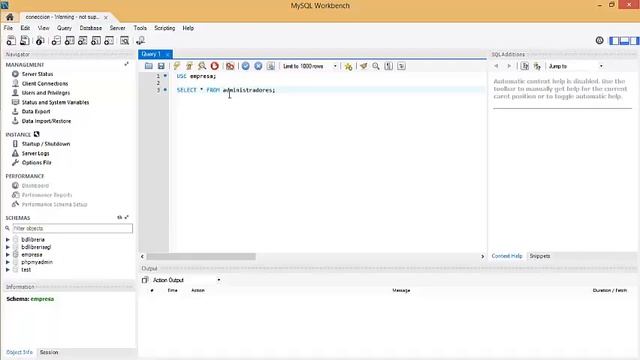
Task: Execute statement under the cursor
Action: (189, 66)
